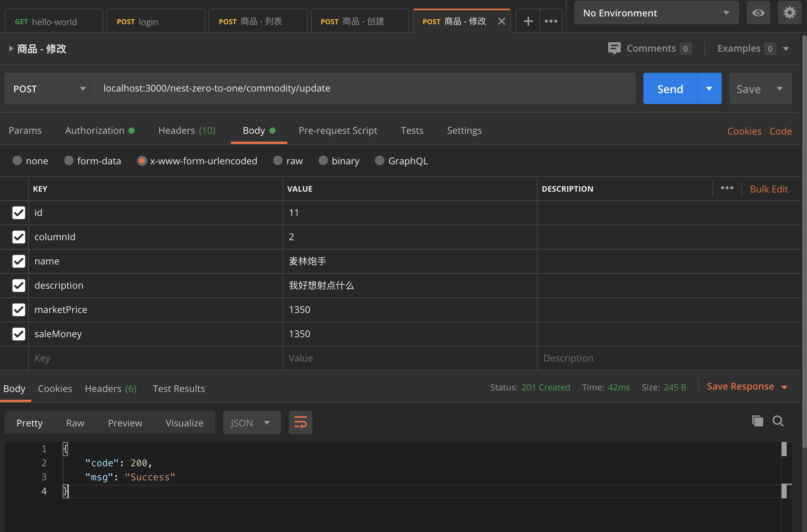Open the JSON response format dropdown
Image resolution: width=807 pixels, height=532 pixels.
tap(252, 422)
